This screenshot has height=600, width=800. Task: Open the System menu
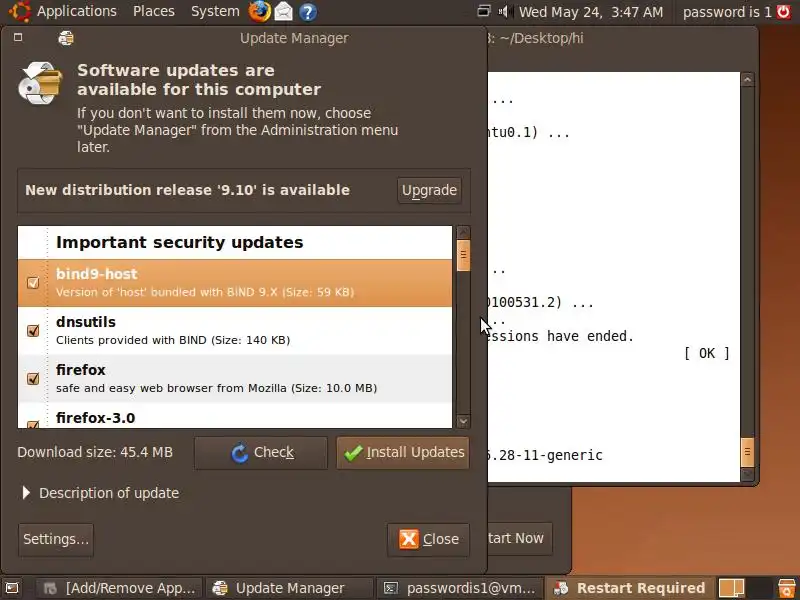coord(215,11)
